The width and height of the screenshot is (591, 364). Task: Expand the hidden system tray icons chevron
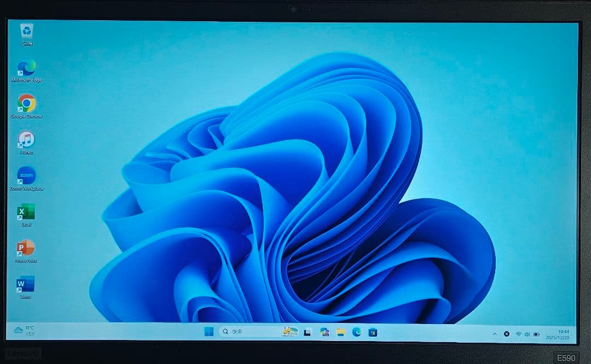pyautogui.click(x=495, y=334)
